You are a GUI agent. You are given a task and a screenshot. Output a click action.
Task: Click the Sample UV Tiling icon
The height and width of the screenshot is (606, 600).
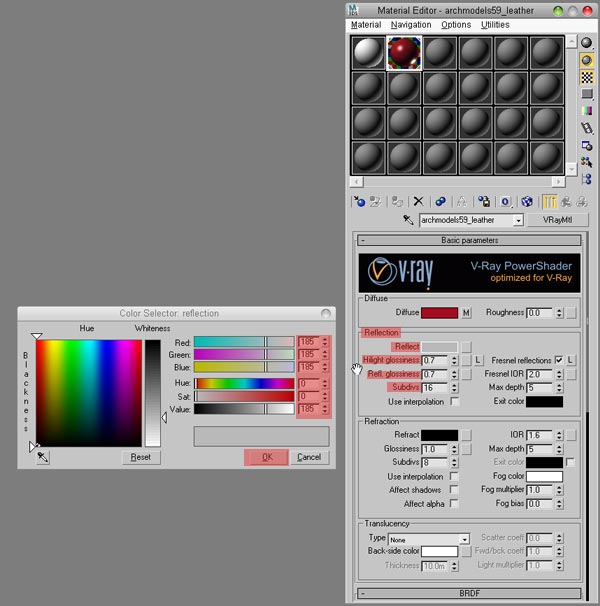(x=586, y=94)
